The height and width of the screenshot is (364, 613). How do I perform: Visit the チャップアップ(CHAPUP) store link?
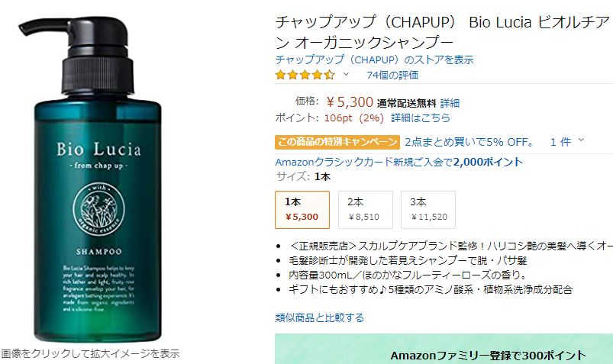(x=374, y=60)
